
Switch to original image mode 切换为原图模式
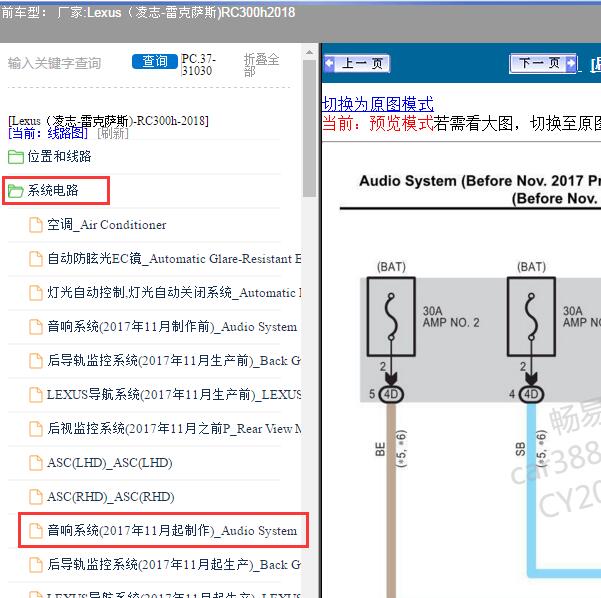pos(378,104)
